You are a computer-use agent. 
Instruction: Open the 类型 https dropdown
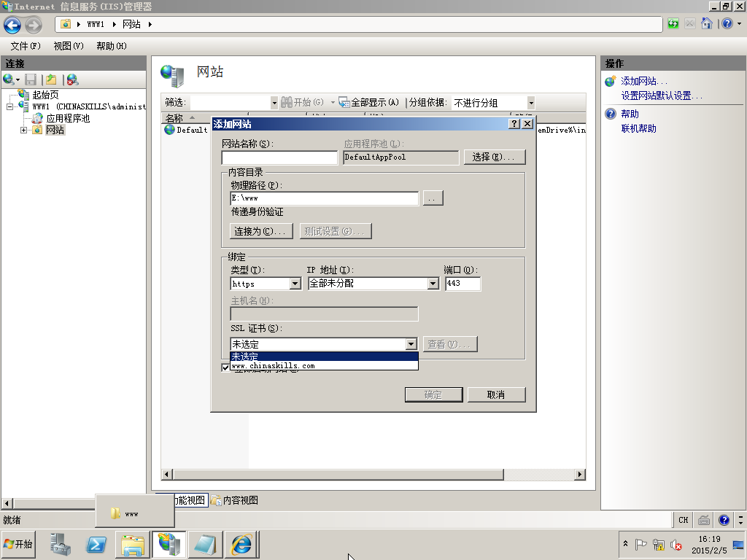pyautogui.click(x=295, y=284)
